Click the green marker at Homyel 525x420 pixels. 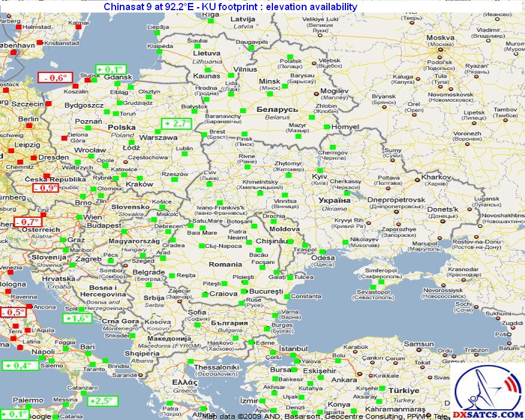pyautogui.click(x=326, y=127)
